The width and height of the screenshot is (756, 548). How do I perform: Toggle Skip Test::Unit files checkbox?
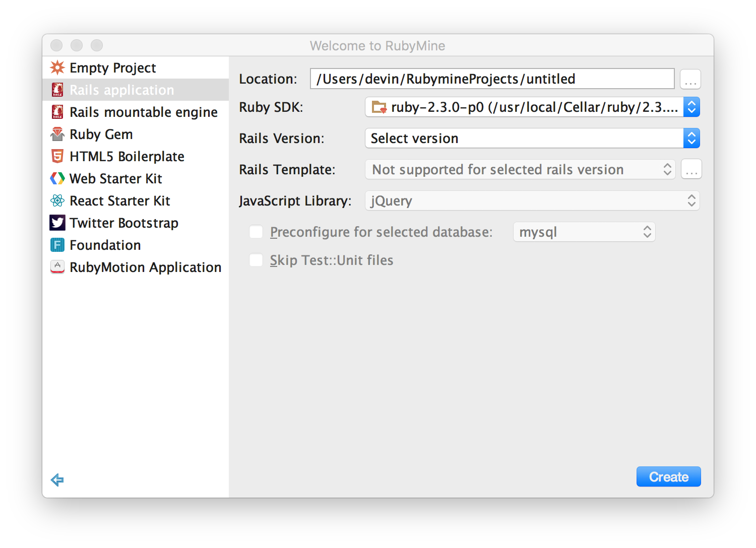pyautogui.click(x=256, y=260)
